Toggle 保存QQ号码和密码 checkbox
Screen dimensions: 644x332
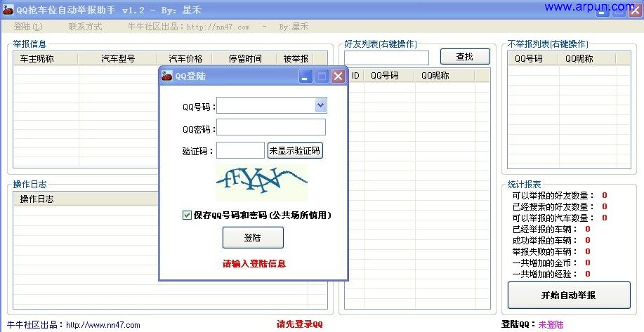187,215
